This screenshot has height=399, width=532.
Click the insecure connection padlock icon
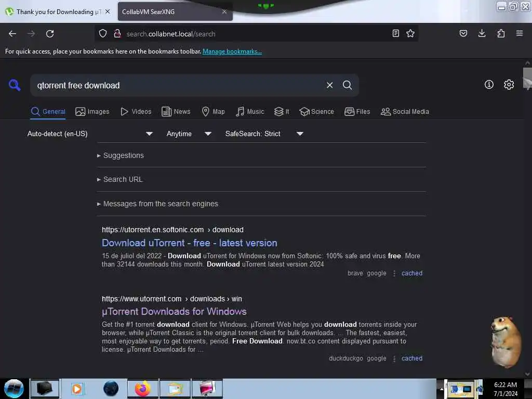[x=117, y=33]
